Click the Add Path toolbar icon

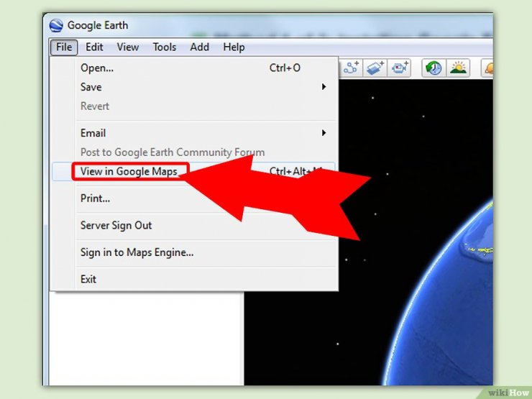[351, 68]
